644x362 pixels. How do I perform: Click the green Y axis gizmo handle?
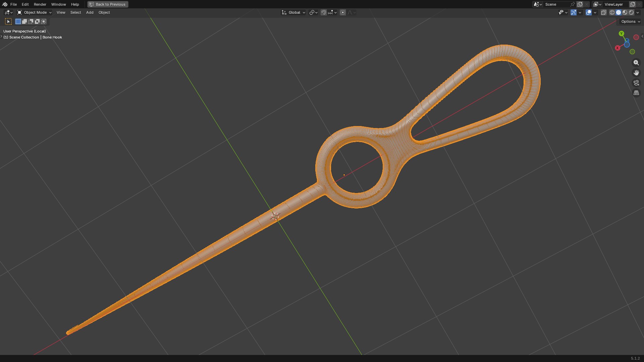click(x=622, y=34)
